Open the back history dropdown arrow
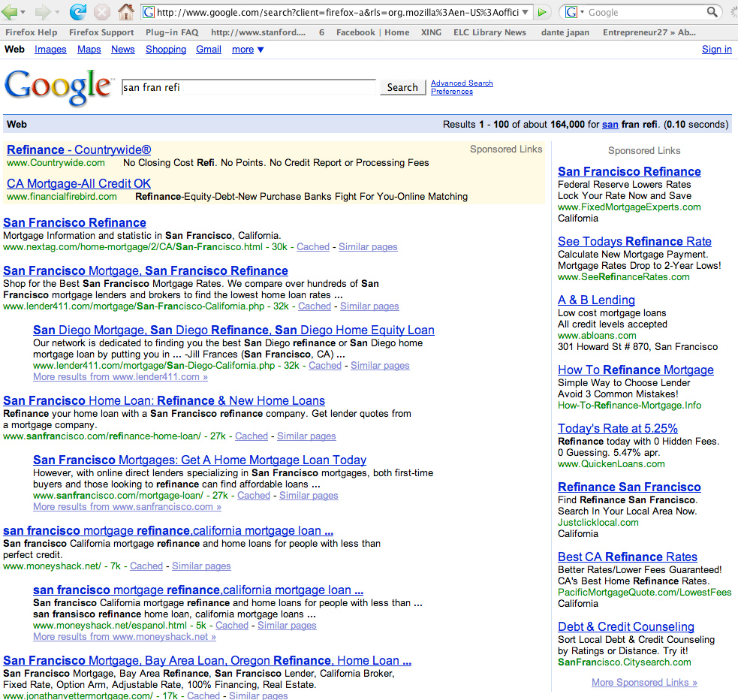 pos(23,12)
